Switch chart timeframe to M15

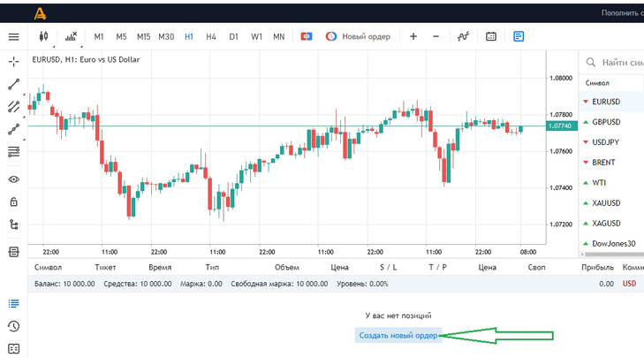(143, 37)
